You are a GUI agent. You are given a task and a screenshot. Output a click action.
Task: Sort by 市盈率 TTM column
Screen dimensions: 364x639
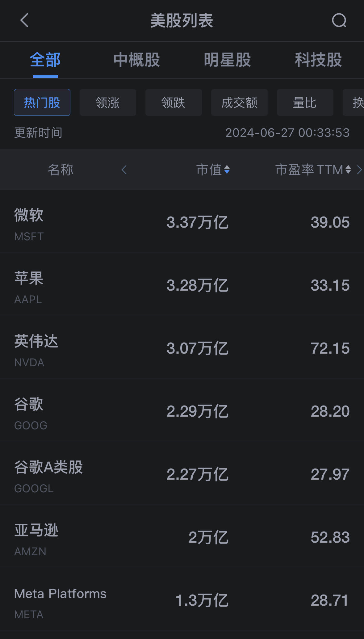(313, 170)
